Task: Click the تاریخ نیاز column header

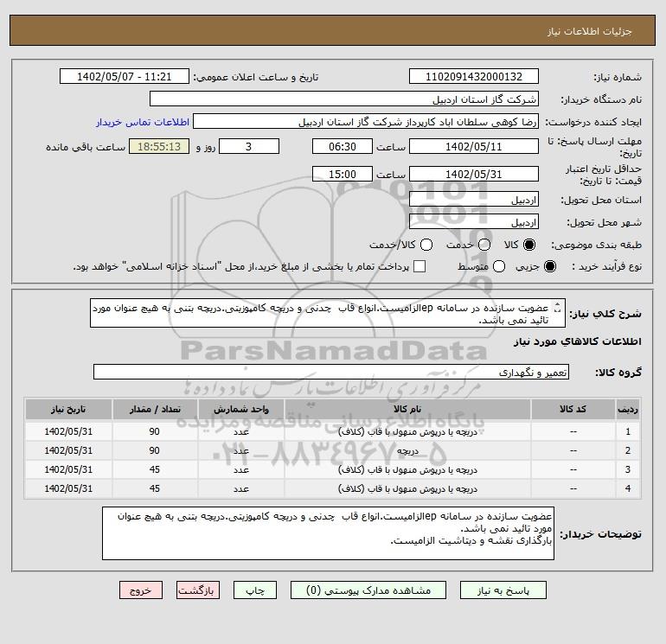Action: [68, 409]
